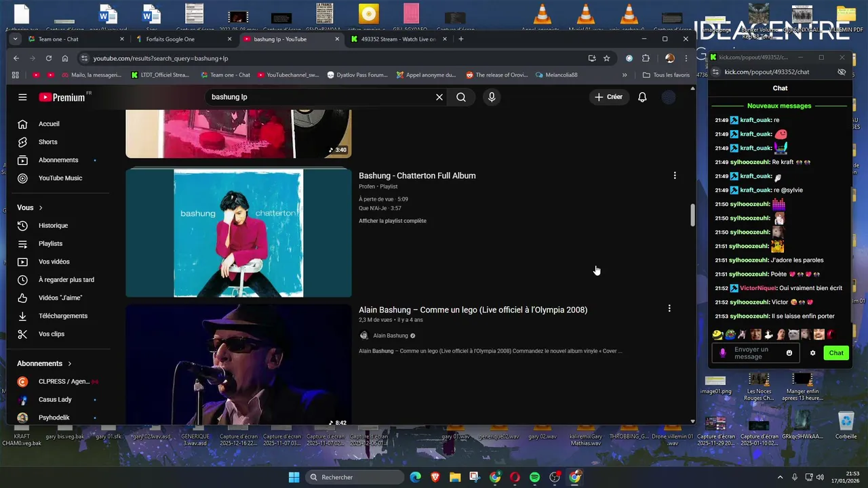Expand the Vous section chevron
The height and width of the screenshot is (488, 868).
tap(41, 208)
